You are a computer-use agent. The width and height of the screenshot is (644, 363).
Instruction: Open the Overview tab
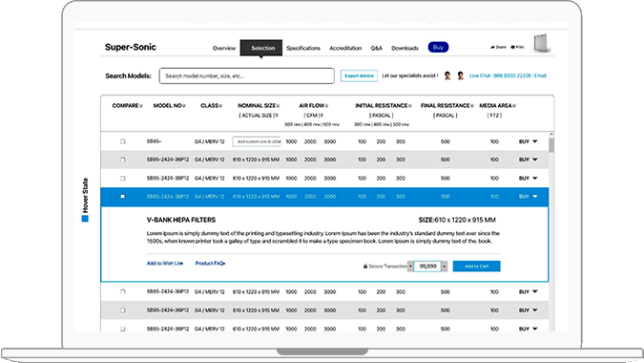point(224,48)
